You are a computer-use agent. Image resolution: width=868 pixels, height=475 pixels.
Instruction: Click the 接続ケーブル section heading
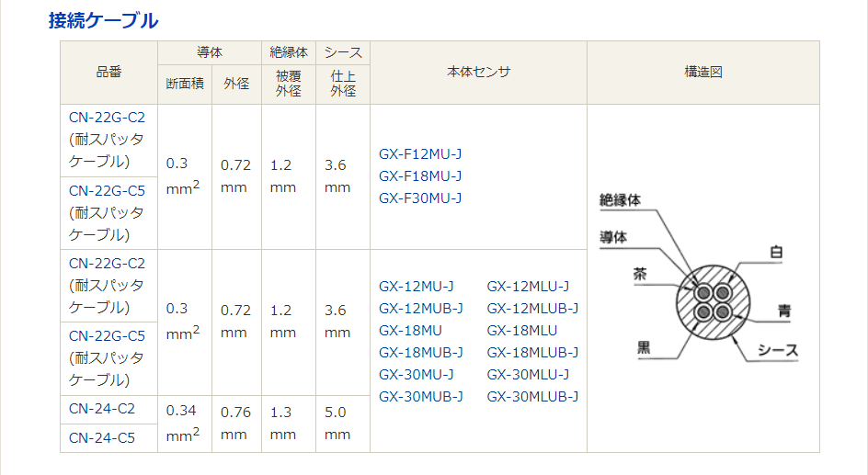pos(104,21)
